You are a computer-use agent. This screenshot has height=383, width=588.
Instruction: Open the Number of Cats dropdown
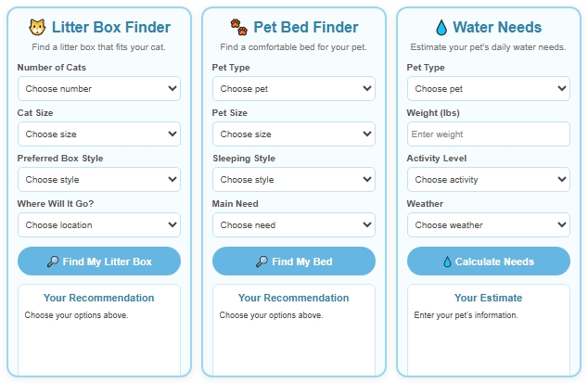pyautogui.click(x=99, y=88)
